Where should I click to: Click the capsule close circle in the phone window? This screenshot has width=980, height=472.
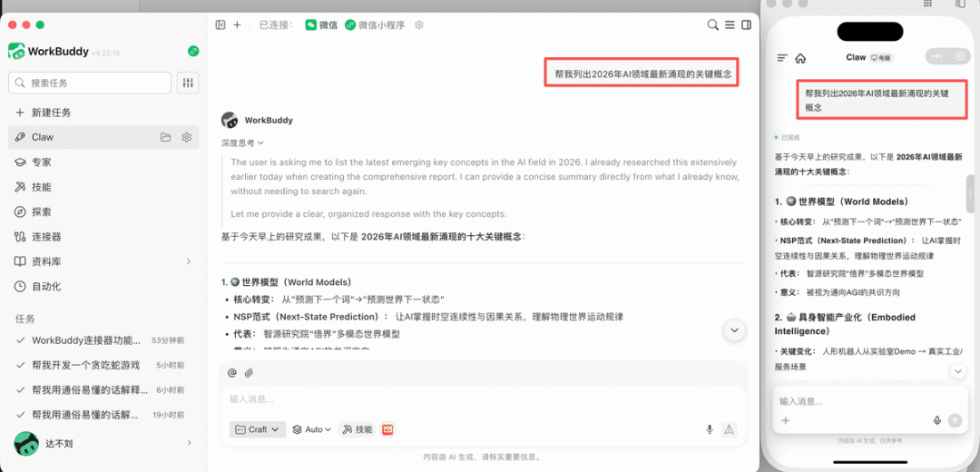pyautogui.click(x=960, y=56)
